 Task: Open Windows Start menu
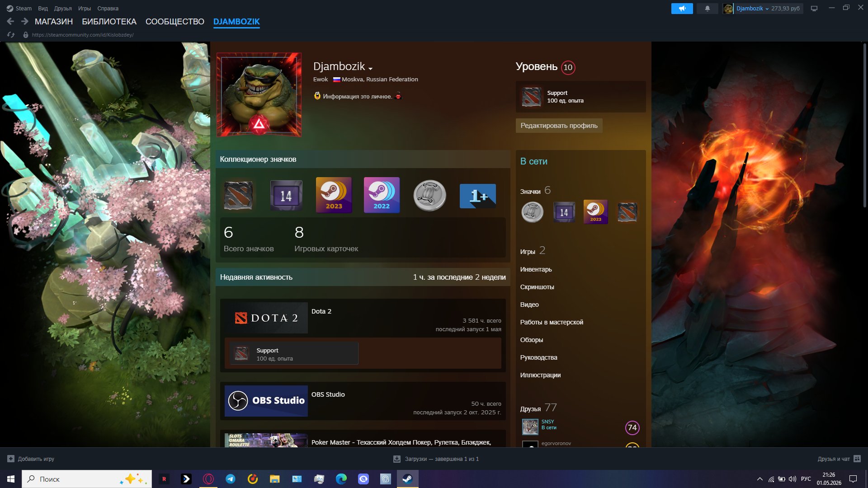[x=11, y=479]
